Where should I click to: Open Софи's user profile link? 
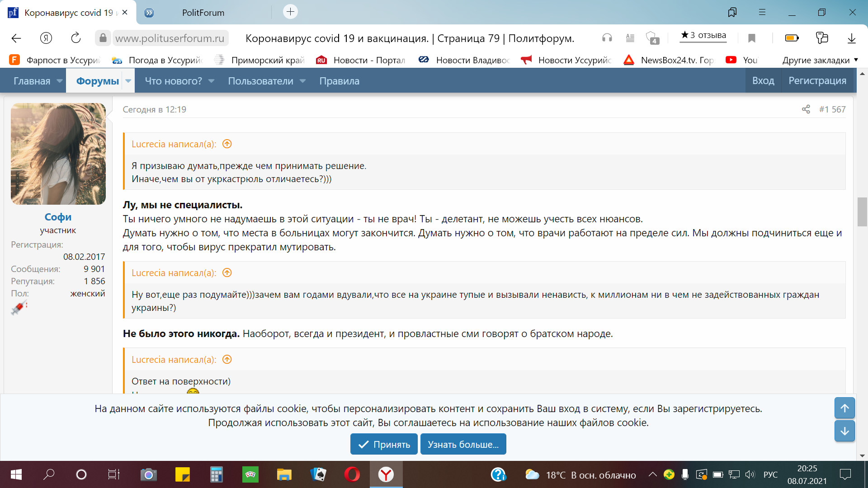click(58, 217)
